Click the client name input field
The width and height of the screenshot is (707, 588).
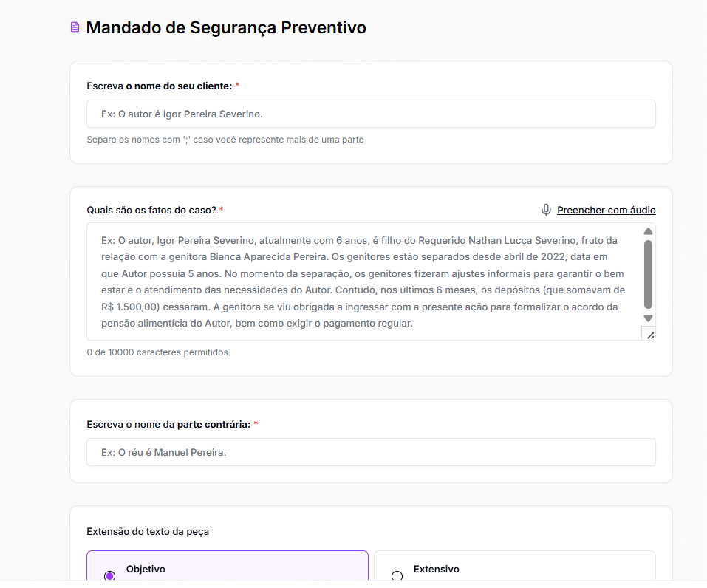369,114
